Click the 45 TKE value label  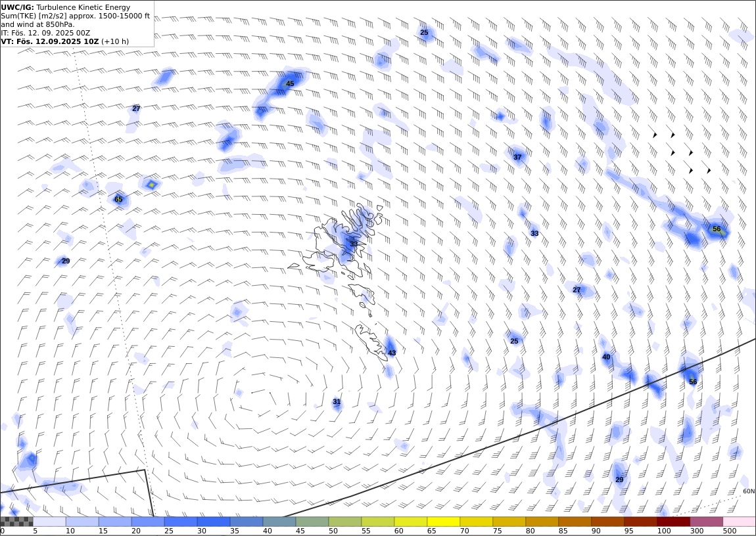tap(290, 83)
